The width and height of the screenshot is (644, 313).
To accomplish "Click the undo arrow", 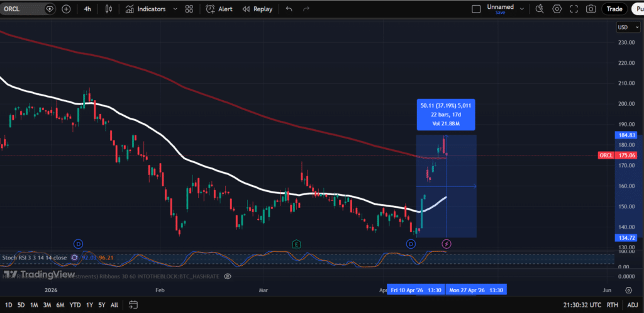I will 289,9.
